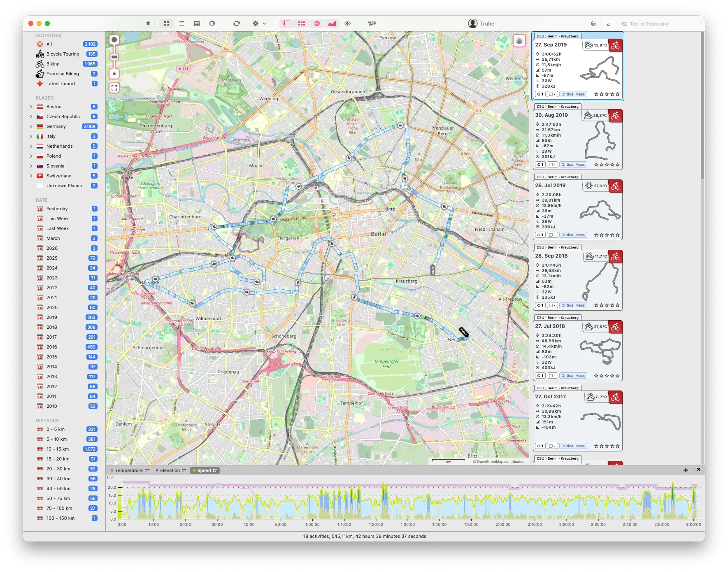The height and width of the screenshot is (572, 728).
Task: Open the settings gear icon
Action: click(255, 23)
